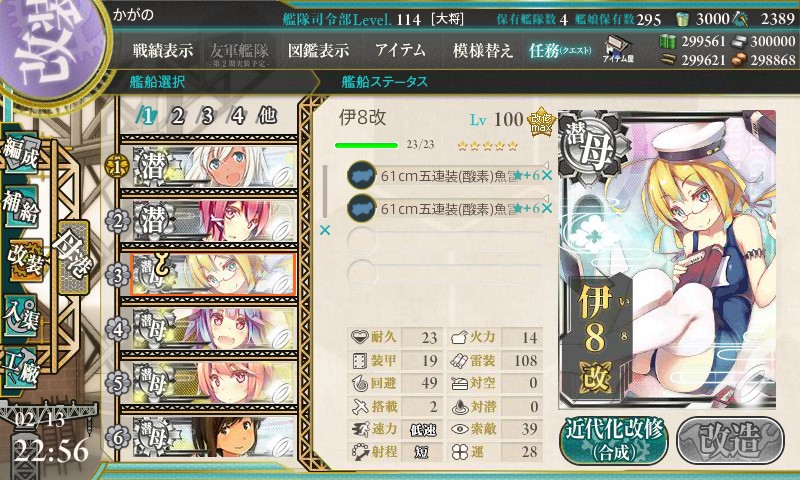The height and width of the screenshot is (480, 800).
Task: Return to 母港 home port
Action: point(73,256)
